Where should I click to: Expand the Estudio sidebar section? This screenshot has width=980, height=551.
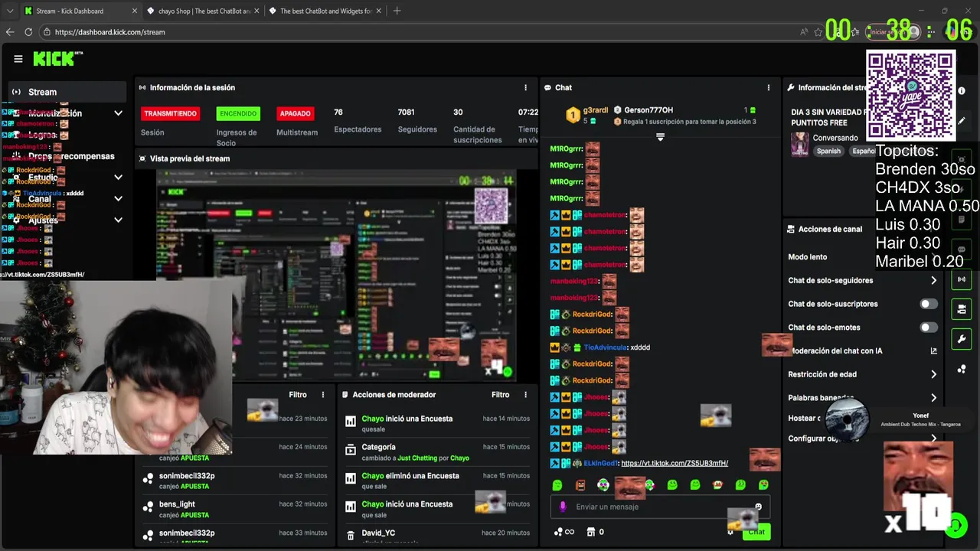[x=118, y=178]
